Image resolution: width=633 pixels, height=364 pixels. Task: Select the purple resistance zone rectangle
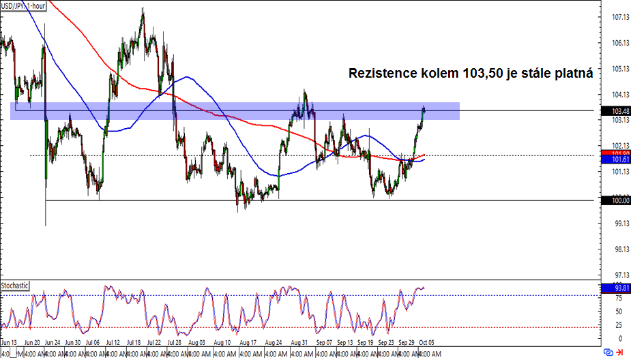[x=235, y=111]
